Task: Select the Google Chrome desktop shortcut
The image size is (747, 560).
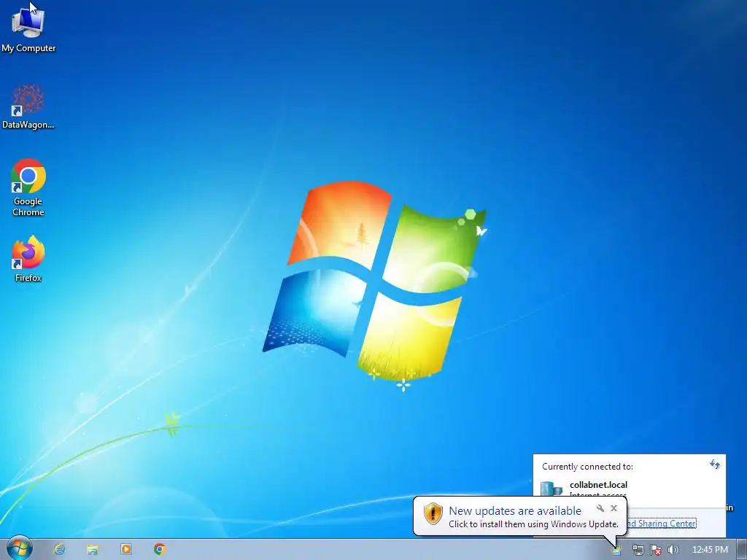Action: [28, 187]
